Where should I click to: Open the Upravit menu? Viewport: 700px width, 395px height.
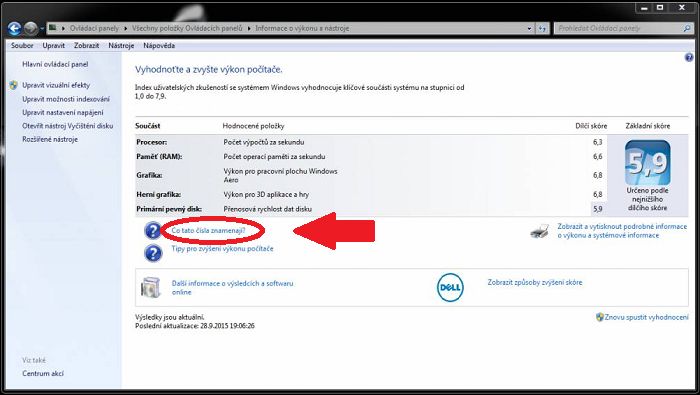pos(54,46)
